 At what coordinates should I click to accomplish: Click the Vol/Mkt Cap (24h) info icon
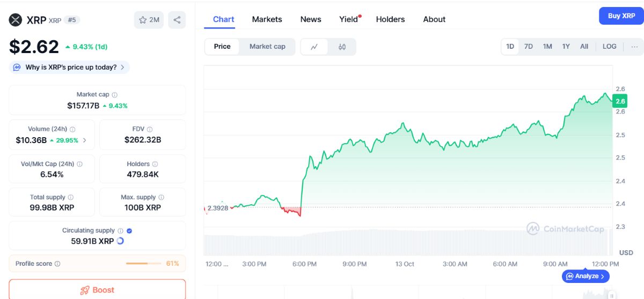coord(79,164)
